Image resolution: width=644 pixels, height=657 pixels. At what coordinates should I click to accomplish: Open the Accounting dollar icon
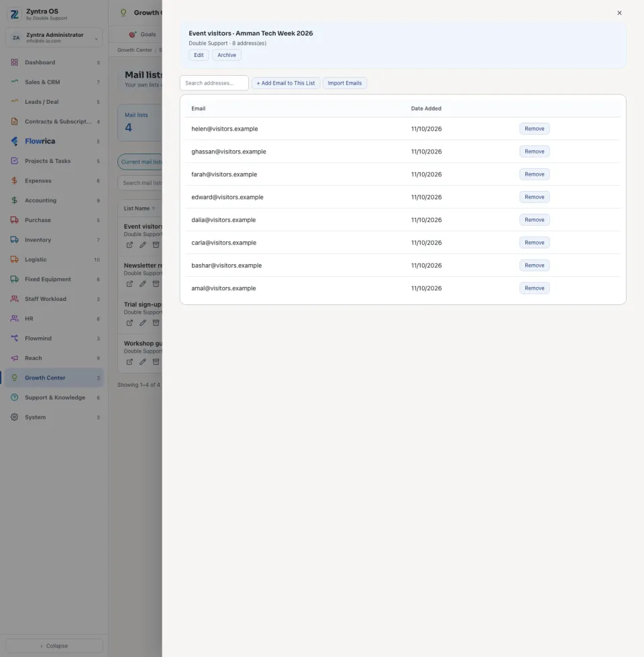pyautogui.click(x=14, y=200)
